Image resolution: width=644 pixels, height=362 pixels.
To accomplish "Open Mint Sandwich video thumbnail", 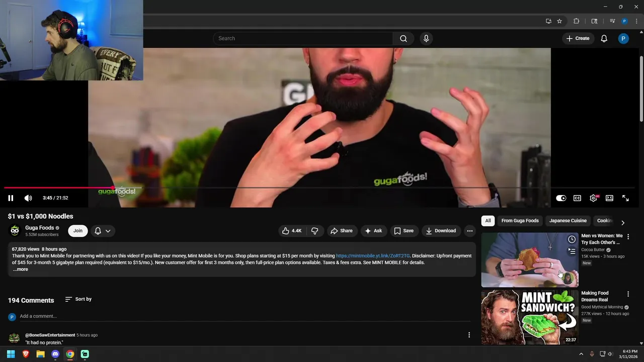I will [530, 317].
